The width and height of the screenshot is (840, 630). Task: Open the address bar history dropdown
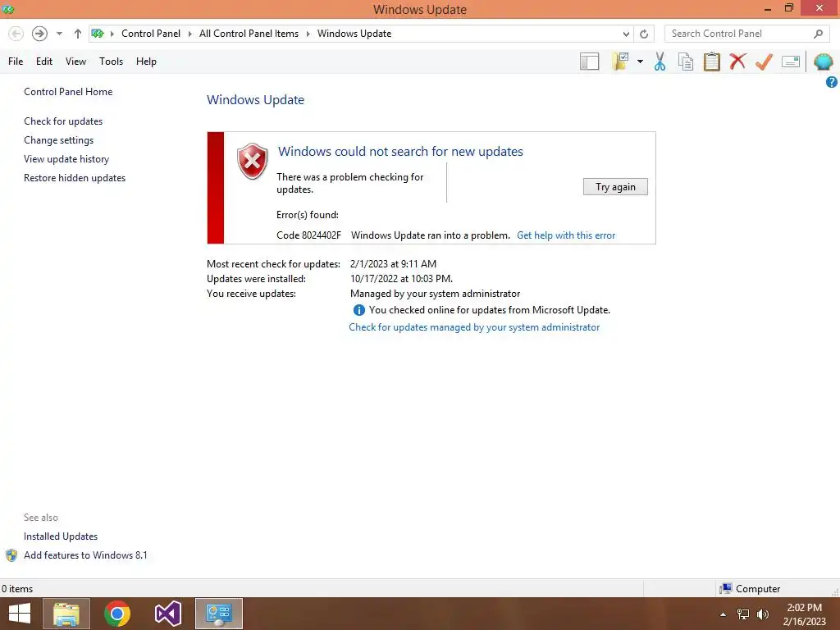pyautogui.click(x=626, y=34)
